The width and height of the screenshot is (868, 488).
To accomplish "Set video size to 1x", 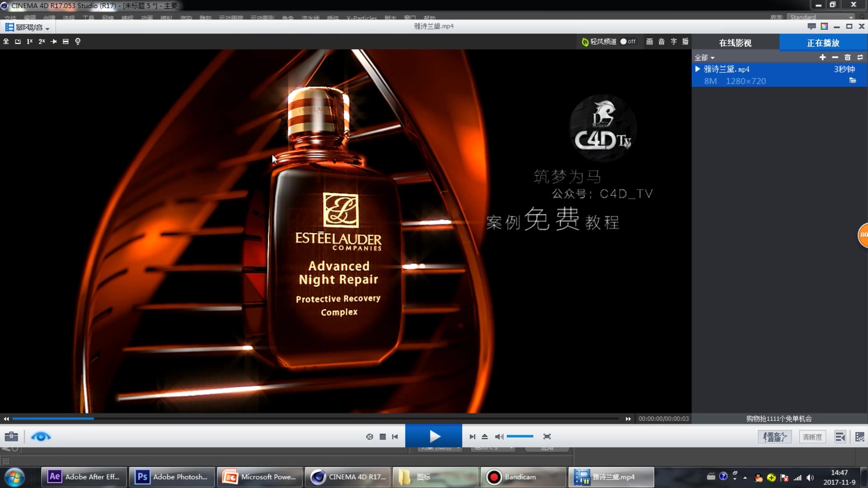I will click(x=29, y=42).
